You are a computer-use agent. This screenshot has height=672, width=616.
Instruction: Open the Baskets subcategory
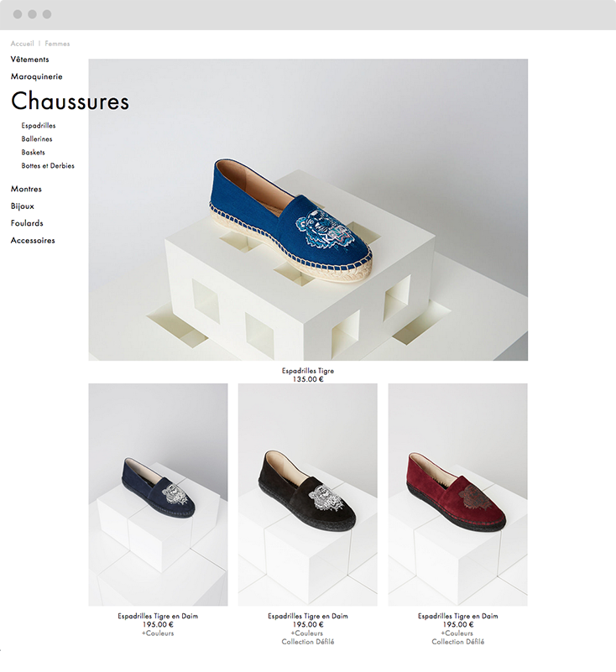tap(33, 152)
